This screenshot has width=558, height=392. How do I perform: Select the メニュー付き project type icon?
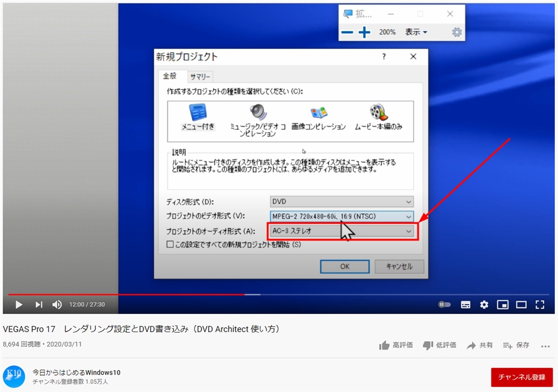[198, 117]
